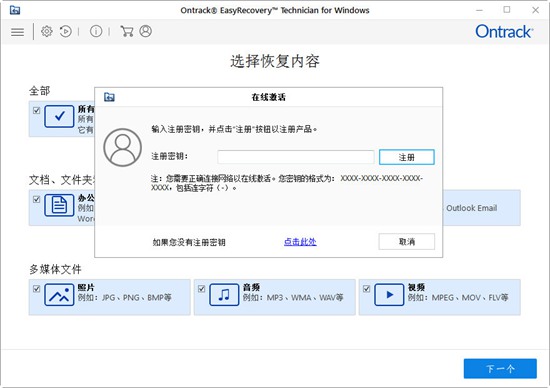The width and height of the screenshot is (550, 388).
Task: Toggle the video checkbox
Action: (x=366, y=289)
